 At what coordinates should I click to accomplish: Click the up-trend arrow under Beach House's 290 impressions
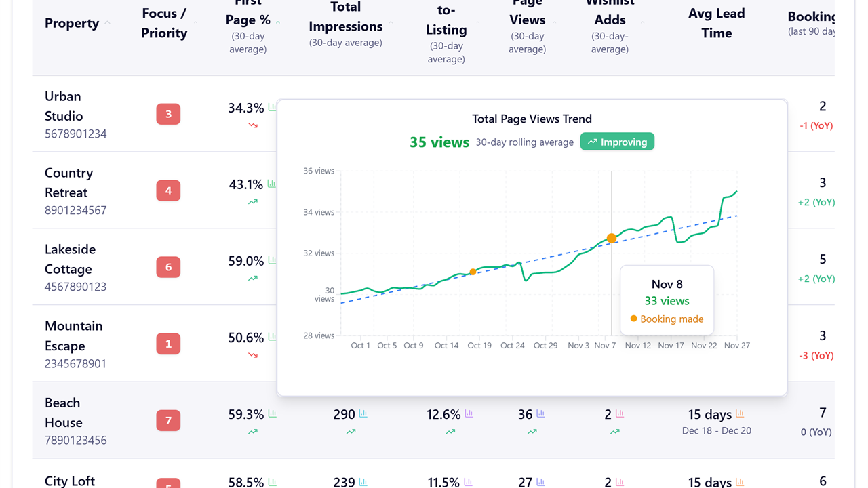coord(351,432)
